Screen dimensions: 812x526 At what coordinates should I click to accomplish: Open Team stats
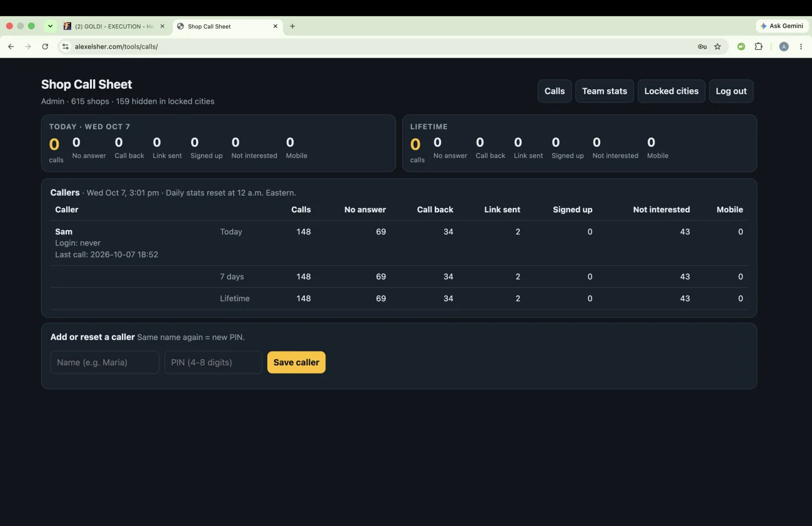coord(605,91)
